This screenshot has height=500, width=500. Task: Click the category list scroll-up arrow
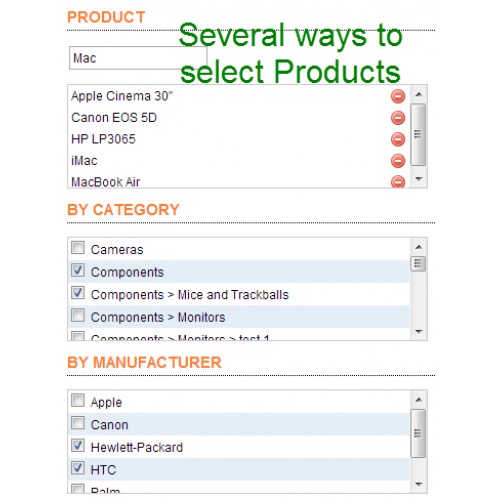(x=419, y=247)
